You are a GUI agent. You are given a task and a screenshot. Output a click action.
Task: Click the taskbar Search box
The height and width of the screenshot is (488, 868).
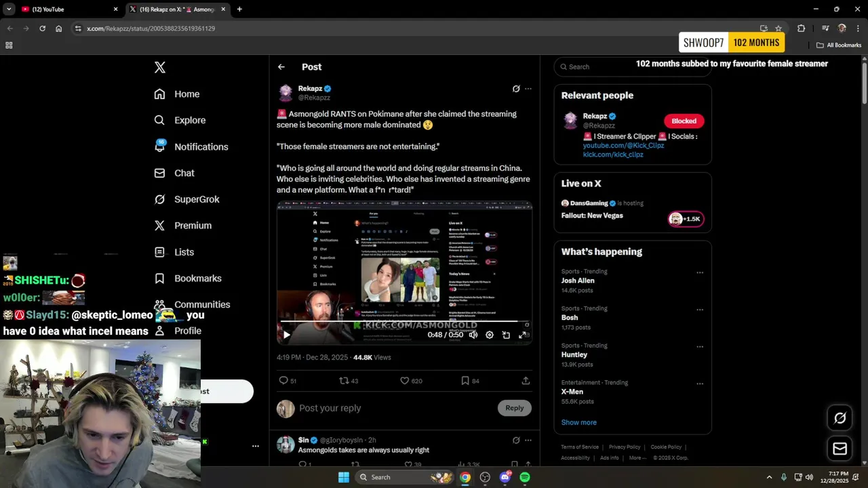coord(405,477)
